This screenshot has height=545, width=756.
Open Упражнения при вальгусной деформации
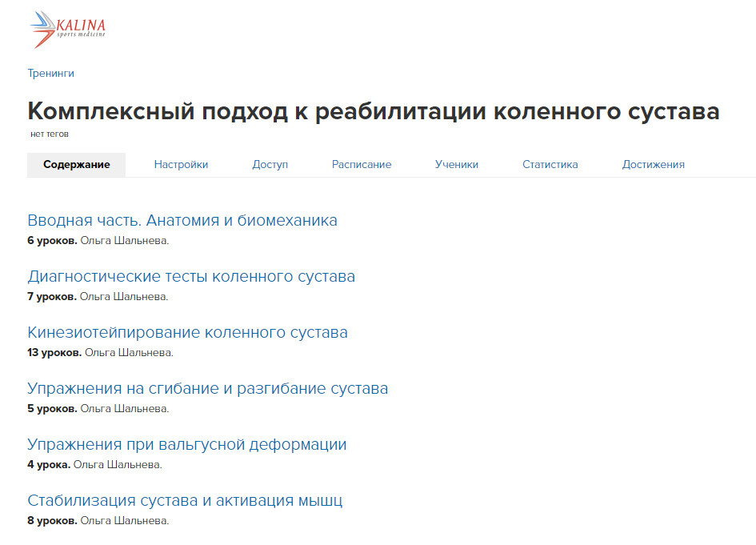click(186, 444)
